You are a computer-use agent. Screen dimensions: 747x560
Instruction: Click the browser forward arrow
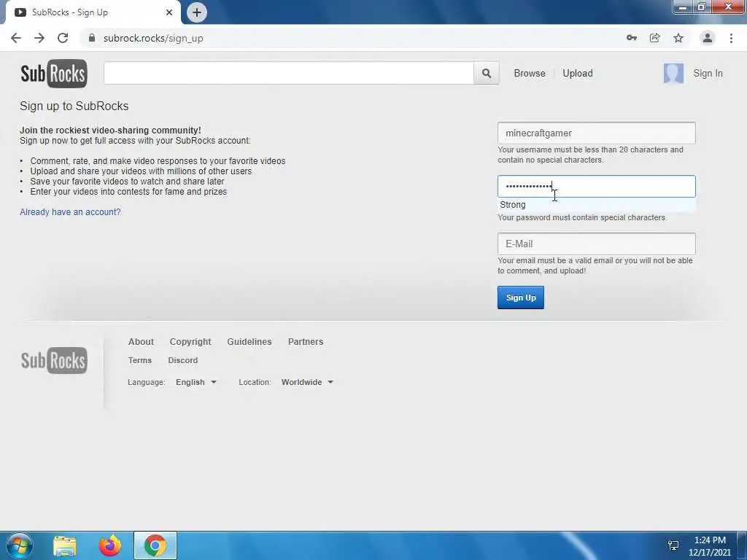39,38
